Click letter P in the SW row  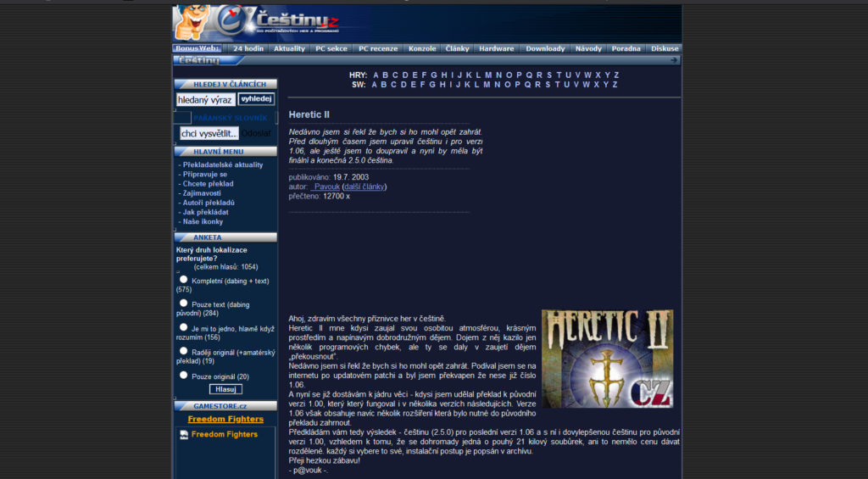click(517, 85)
